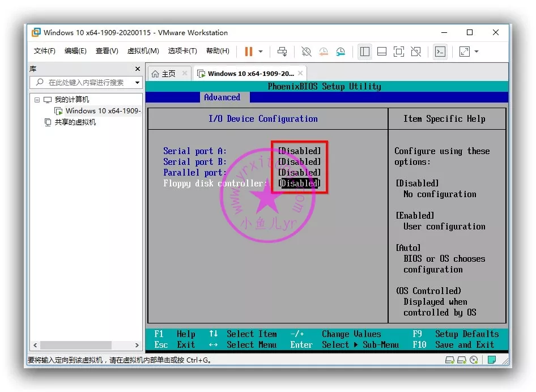Click the revert to snapshot icon
The width and height of the screenshot is (536, 392).
(x=324, y=52)
